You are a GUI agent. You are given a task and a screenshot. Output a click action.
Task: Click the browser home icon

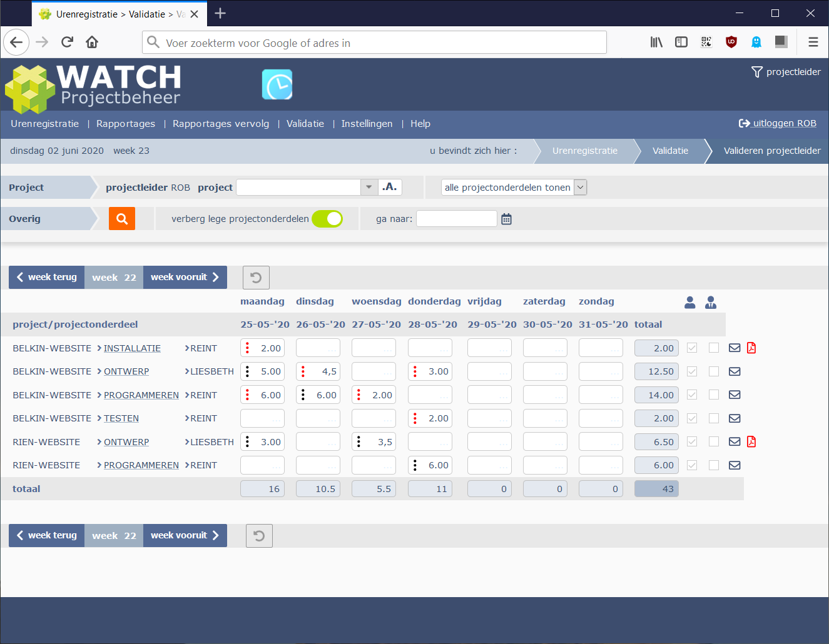pos(92,42)
